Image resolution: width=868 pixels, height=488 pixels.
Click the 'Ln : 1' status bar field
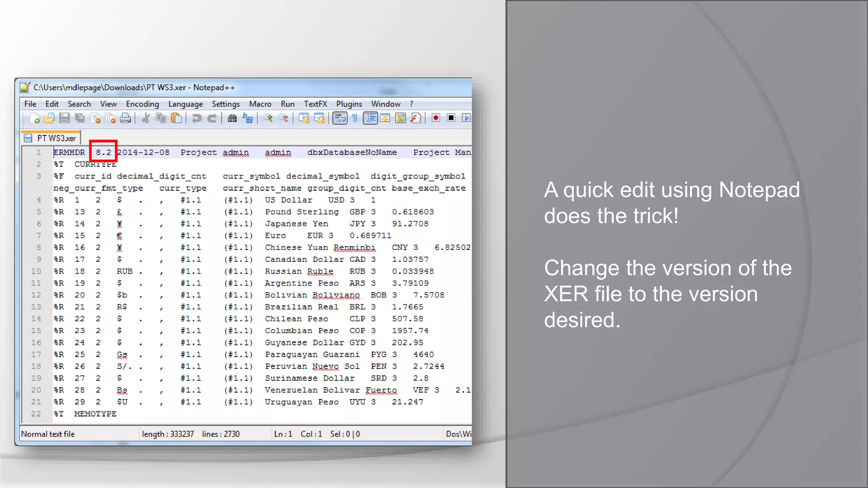[283, 434]
